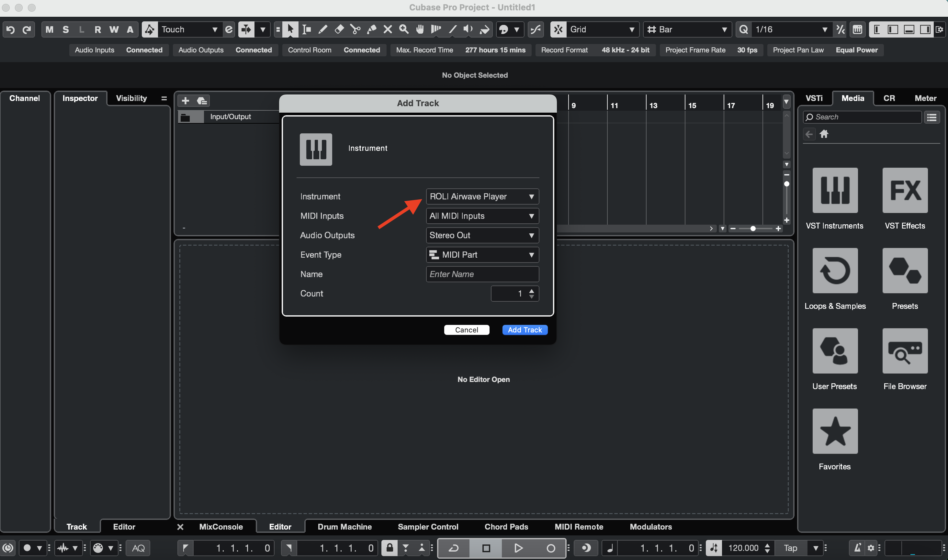This screenshot has height=560, width=948.
Task: Select the Zoom magnifier tool
Action: 404,29
